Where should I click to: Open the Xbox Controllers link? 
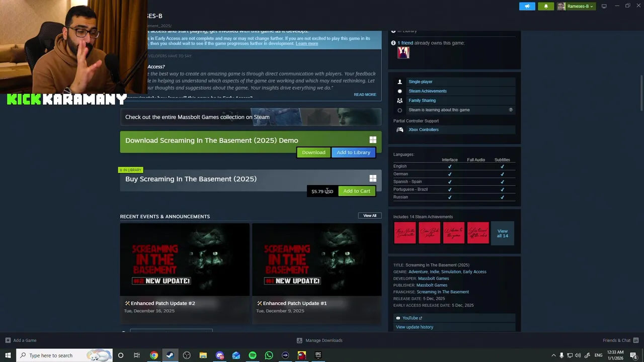coord(424,130)
